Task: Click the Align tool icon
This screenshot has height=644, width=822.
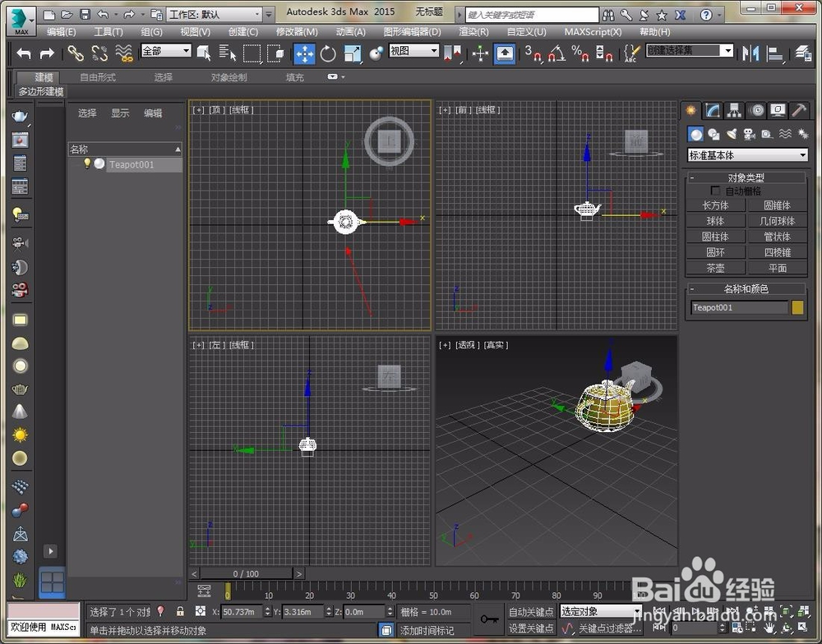Action: coord(775,53)
